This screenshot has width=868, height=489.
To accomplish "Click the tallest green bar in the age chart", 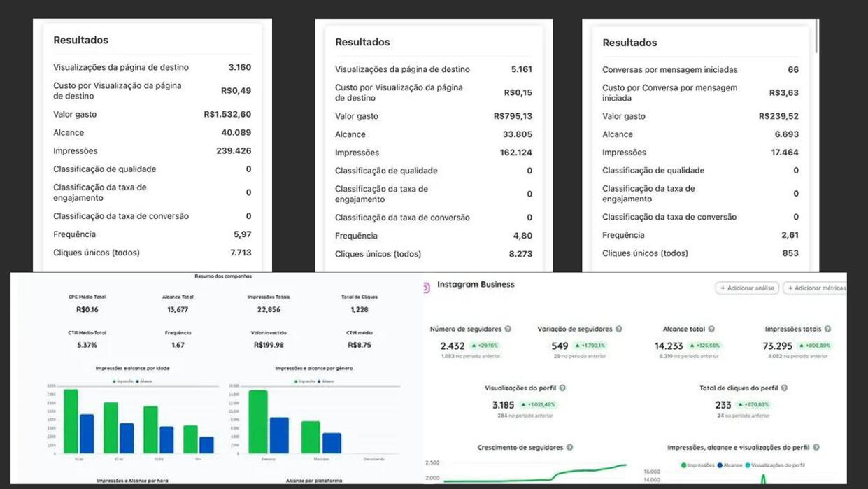I will pos(71,421).
